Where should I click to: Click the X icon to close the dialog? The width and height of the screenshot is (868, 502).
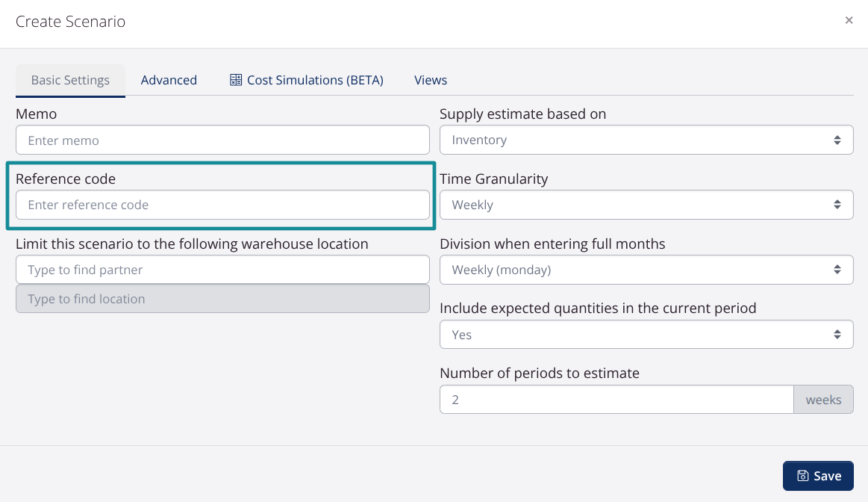pos(849,20)
